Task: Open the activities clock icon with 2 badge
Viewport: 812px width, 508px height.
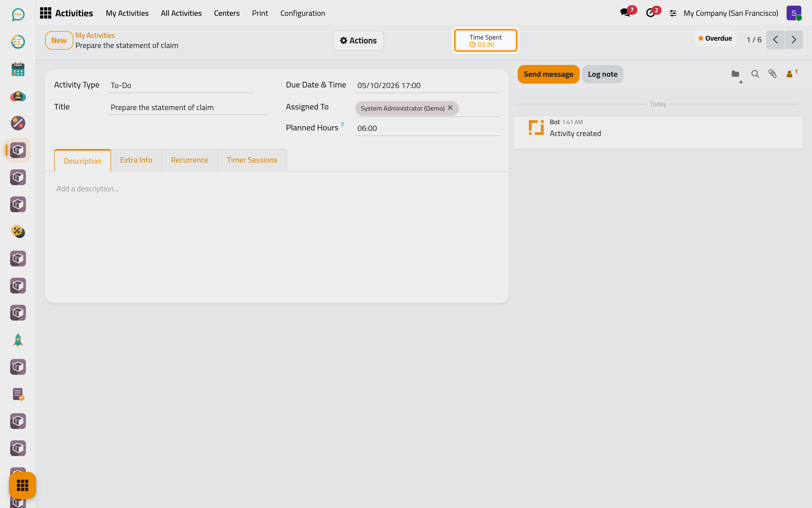Action: (653, 12)
